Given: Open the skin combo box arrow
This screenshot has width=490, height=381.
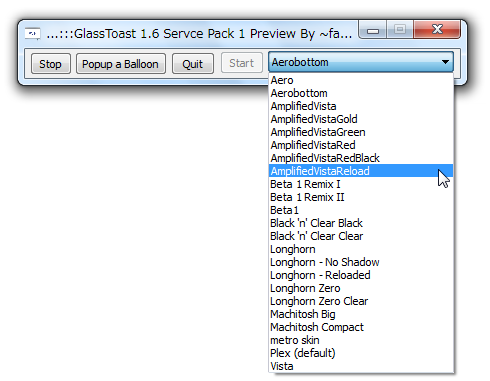Looking at the screenshot, I should [445, 62].
